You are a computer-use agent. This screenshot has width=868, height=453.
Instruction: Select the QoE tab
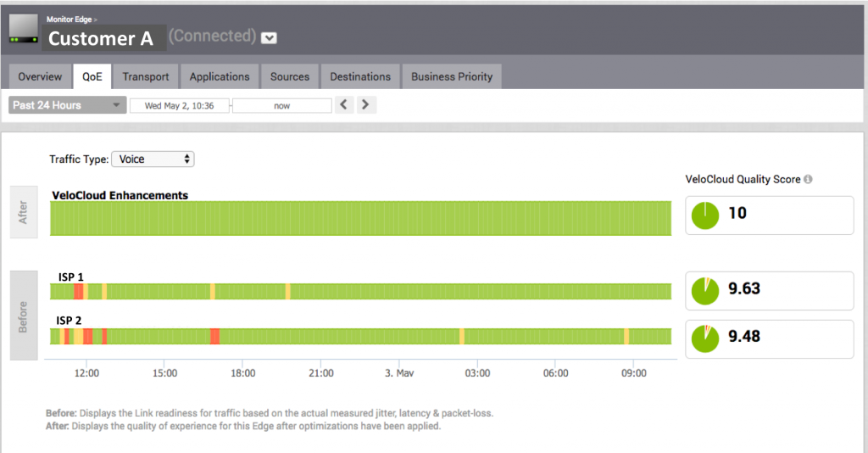coord(92,76)
